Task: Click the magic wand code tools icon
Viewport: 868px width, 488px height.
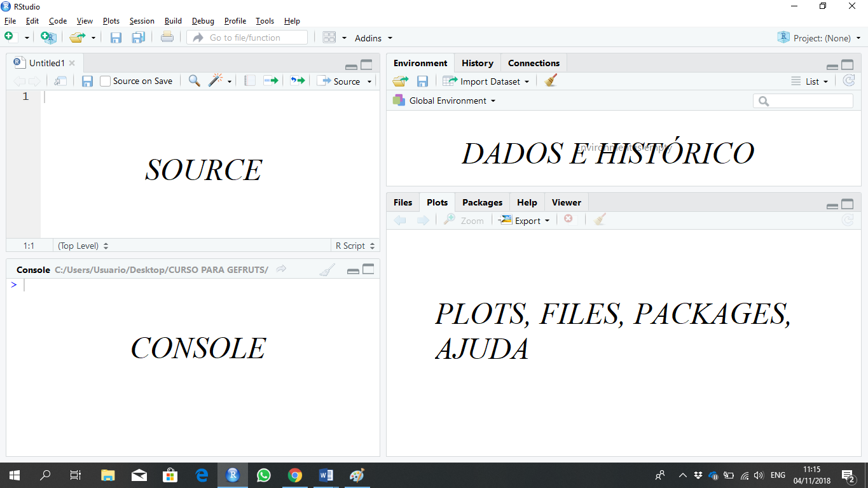Action: pyautogui.click(x=216, y=81)
